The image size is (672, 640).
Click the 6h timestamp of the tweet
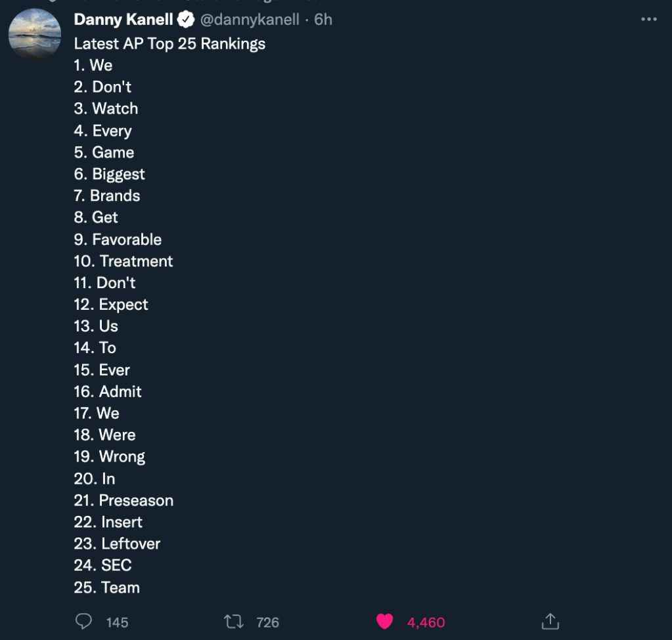[323, 20]
